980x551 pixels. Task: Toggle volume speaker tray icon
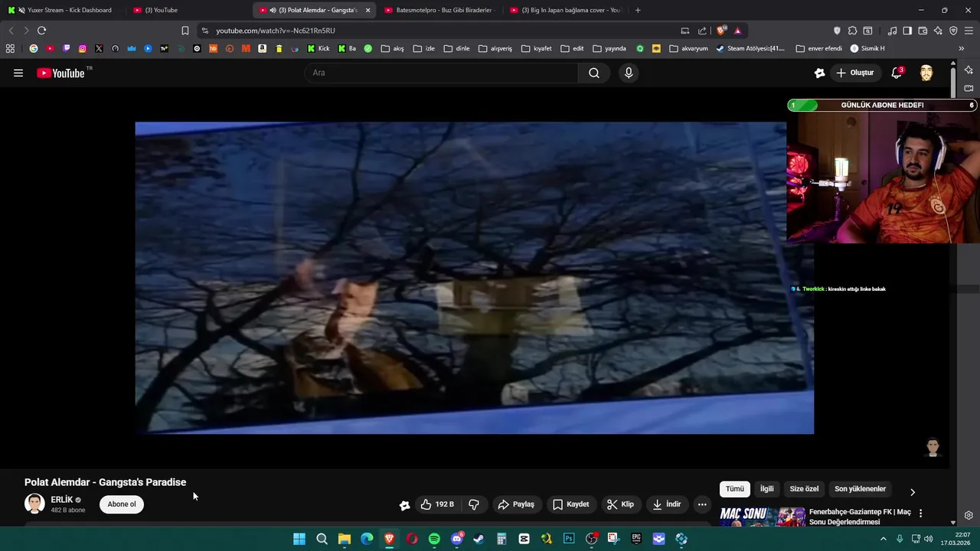pyautogui.click(x=928, y=539)
